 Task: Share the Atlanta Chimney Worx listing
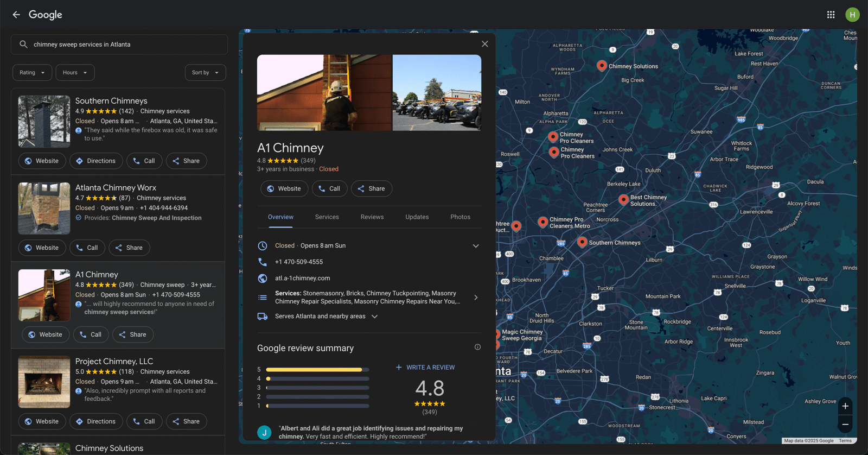click(129, 248)
